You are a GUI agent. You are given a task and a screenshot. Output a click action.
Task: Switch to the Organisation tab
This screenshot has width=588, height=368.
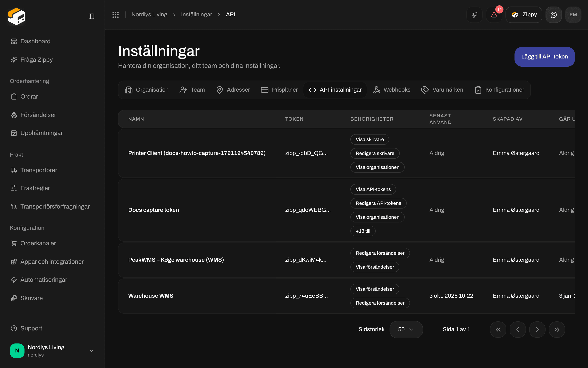147,90
